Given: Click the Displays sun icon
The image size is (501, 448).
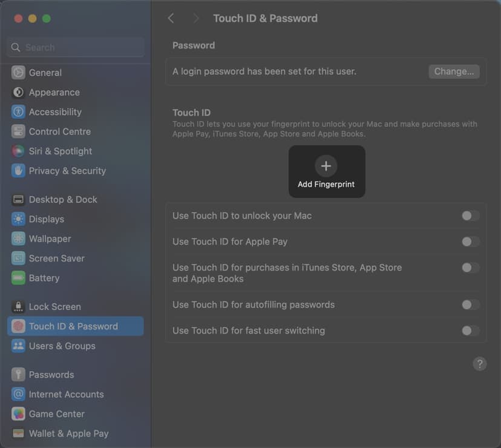Looking at the screenshot, I should coord(18,219).
